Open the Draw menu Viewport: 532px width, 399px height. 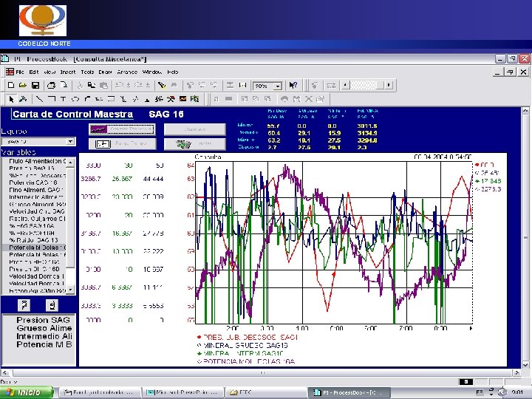click(x=105, y=72)
